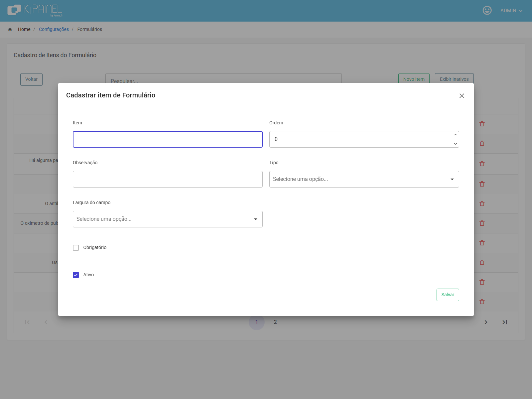The height and width of the screenshot is (399, 532).
Task: Open the ADMIN user menu
Action: click(x=511, y=11)
